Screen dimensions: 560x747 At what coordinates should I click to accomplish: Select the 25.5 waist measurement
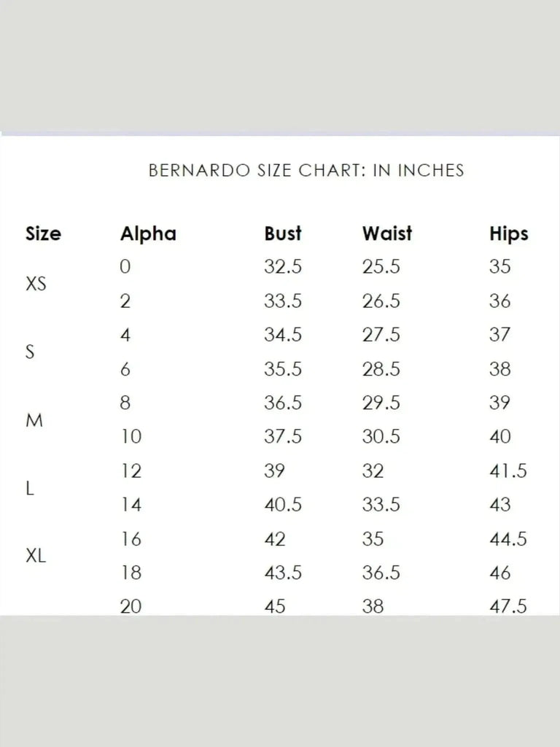click(381, 267)
